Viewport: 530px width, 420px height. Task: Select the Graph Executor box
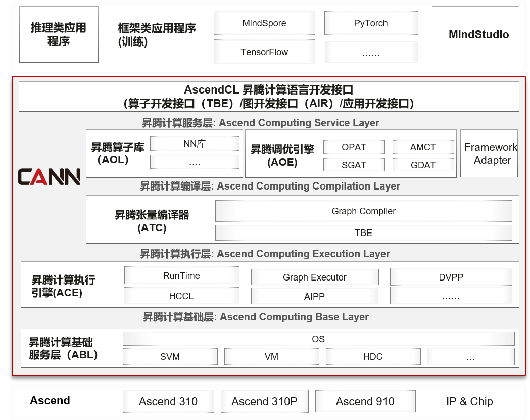pyautogui.click(x=315, y=277)
